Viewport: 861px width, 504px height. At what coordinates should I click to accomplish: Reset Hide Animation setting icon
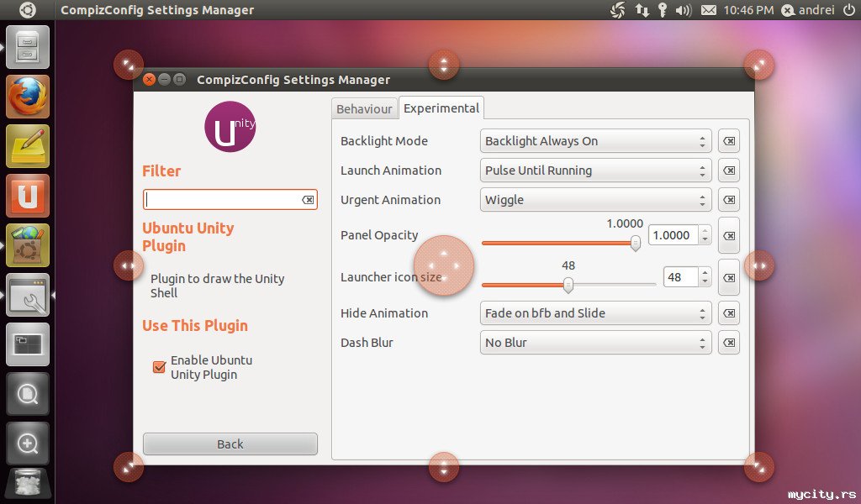pyautogui.click(x=729, y=313)
